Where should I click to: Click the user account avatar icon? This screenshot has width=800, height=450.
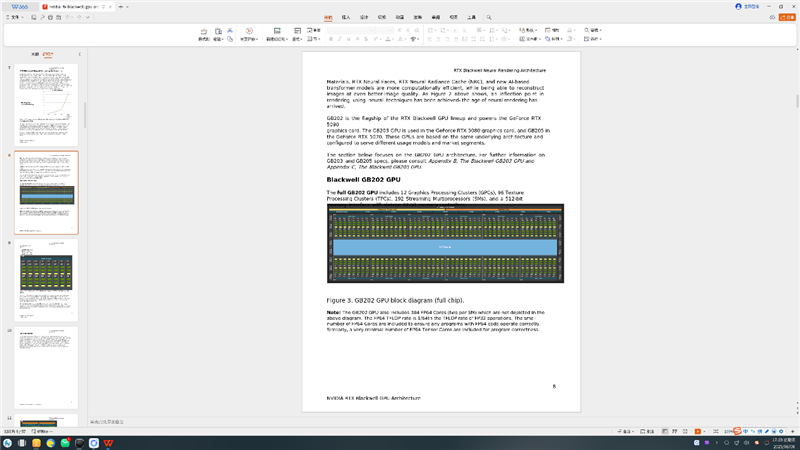point(738,7)
